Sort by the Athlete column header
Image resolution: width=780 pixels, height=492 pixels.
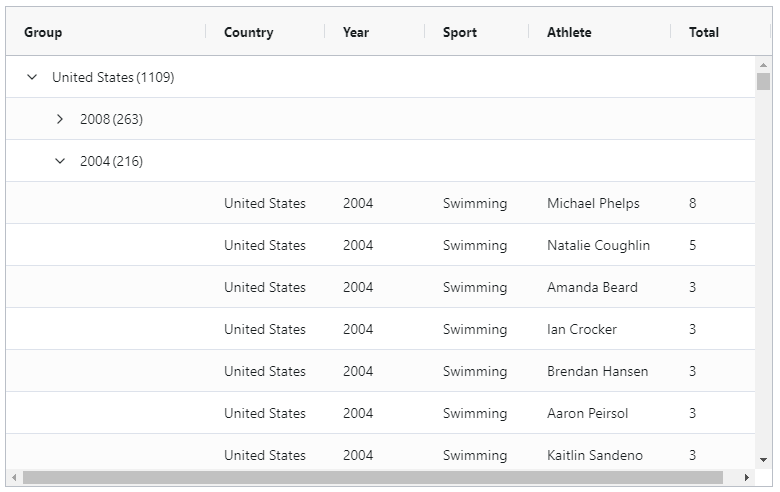[569, 32]
